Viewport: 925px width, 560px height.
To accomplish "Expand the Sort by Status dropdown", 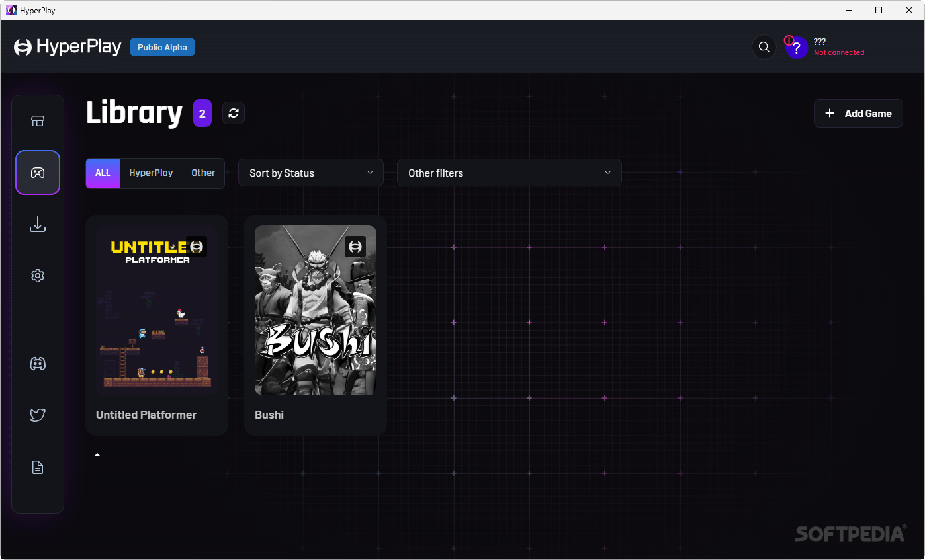I will pos(311,173).
